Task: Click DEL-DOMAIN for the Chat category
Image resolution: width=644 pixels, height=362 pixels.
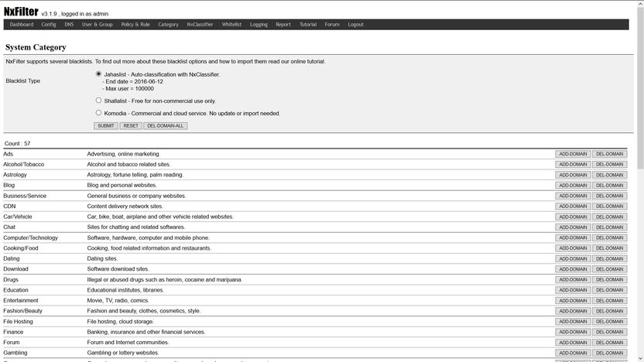Action: pos(609,227)
